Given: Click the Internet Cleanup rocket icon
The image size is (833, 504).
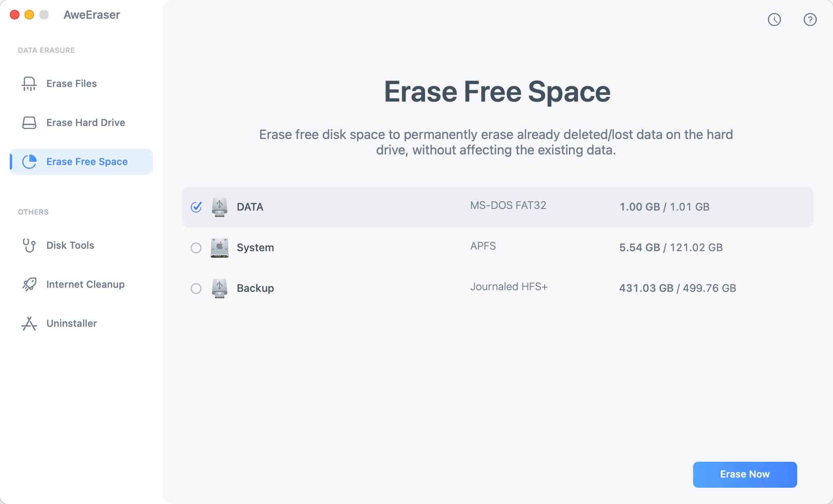Looking at the screenshot, I should pyautogui.click(x=29, y=285).
